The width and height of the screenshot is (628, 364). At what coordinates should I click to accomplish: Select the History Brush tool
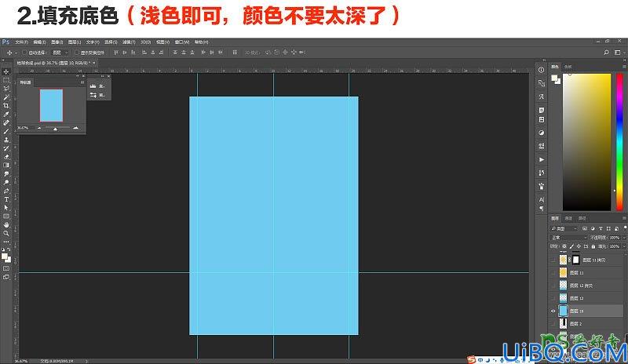click(6, 148)
